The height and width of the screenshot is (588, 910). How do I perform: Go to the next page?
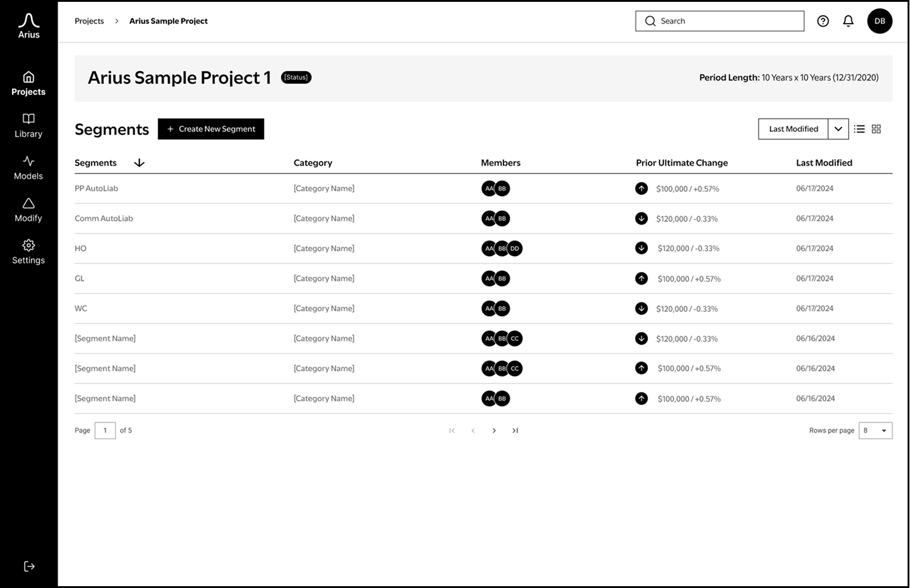click(x=494, y=430)
